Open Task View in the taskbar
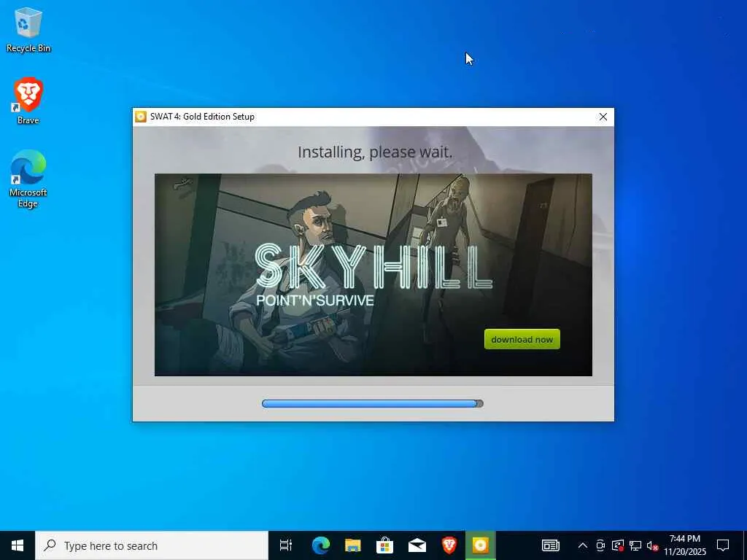 (285, 545)
